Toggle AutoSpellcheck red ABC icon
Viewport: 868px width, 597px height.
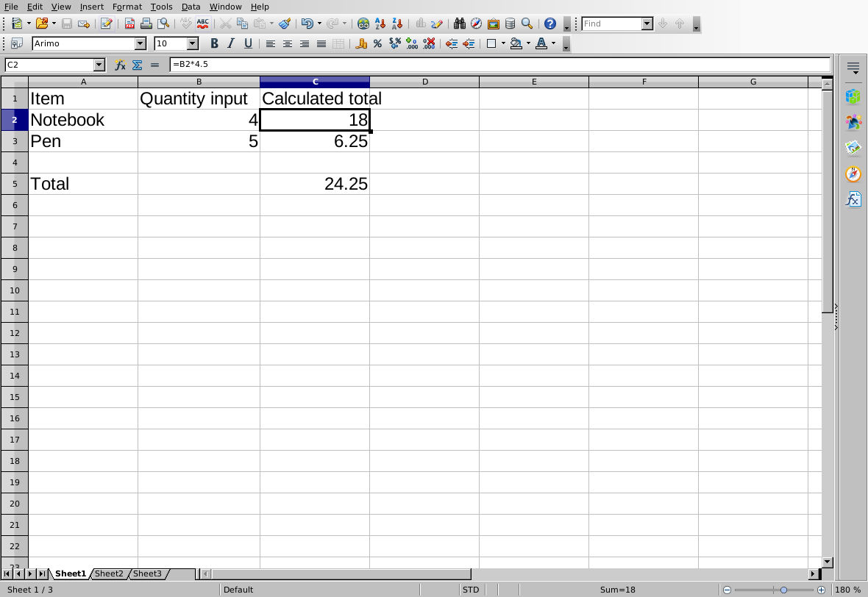(x=202, y=24)
